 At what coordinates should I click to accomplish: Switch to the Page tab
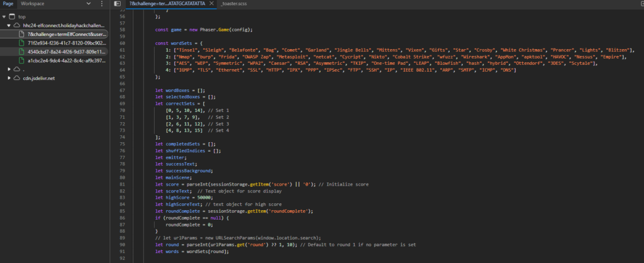8,4
